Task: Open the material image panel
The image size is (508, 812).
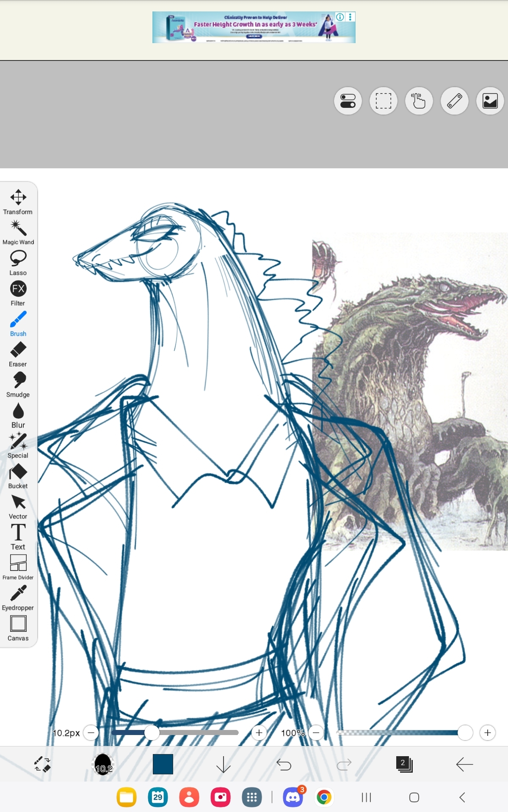Action: (490, 101)
